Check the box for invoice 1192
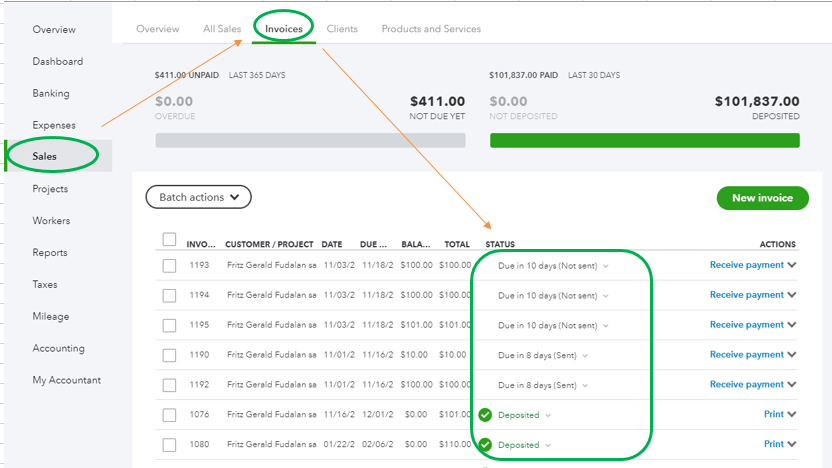 [x=169, y=385]
